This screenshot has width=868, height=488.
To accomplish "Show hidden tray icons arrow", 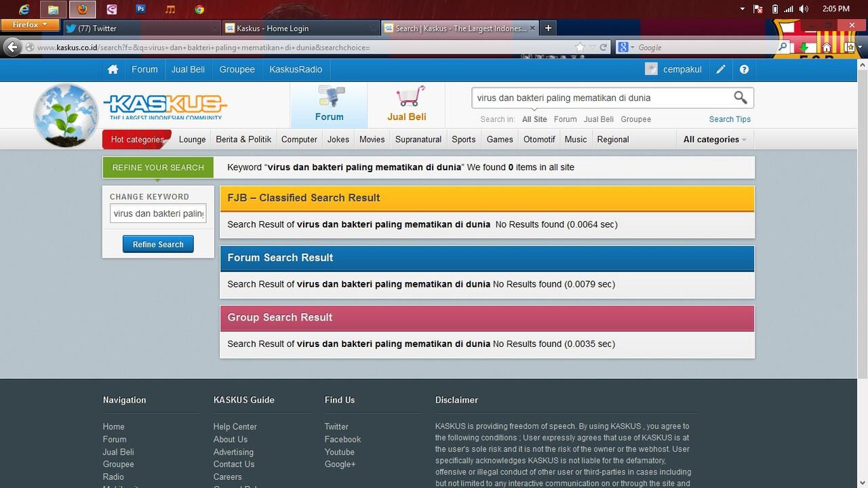I will (x=743, y=9).
